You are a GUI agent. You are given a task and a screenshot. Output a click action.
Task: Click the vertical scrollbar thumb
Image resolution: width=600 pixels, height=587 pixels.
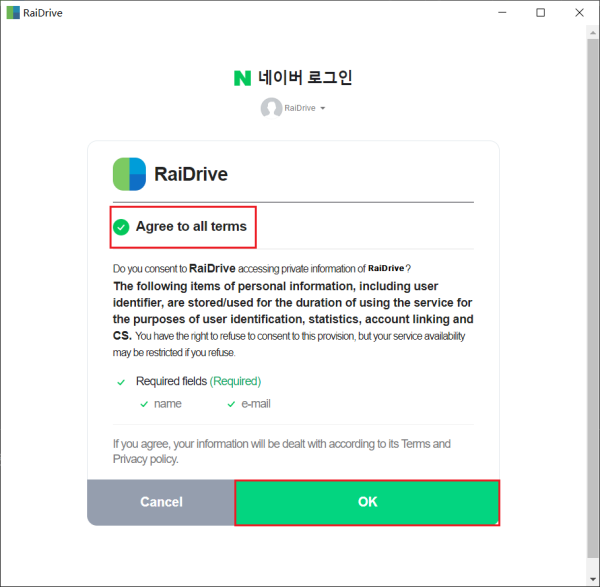point(592,298)
